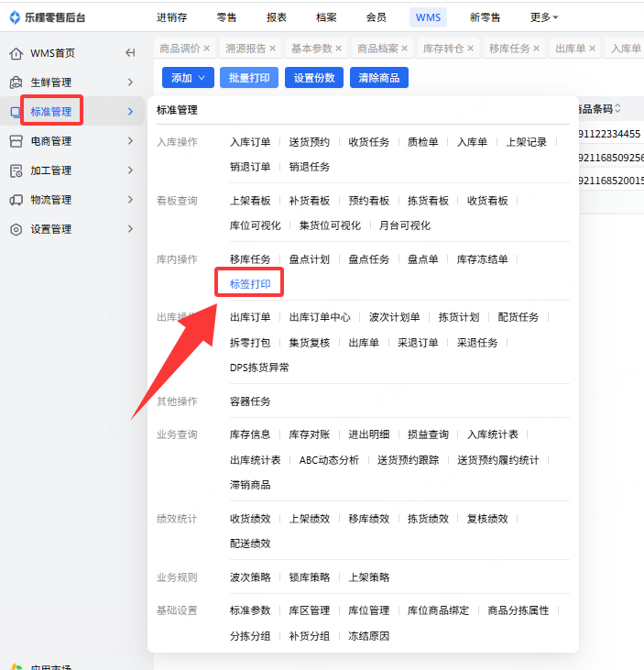Close the 移库任务 tab
The height and width of the screenshot is (670, 644).
[x=537, y=49]
